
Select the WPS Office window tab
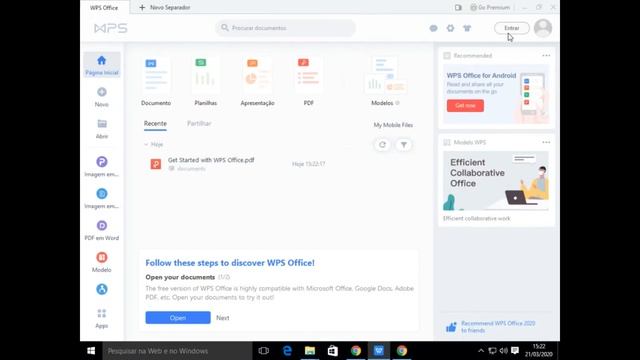point(104,7)
